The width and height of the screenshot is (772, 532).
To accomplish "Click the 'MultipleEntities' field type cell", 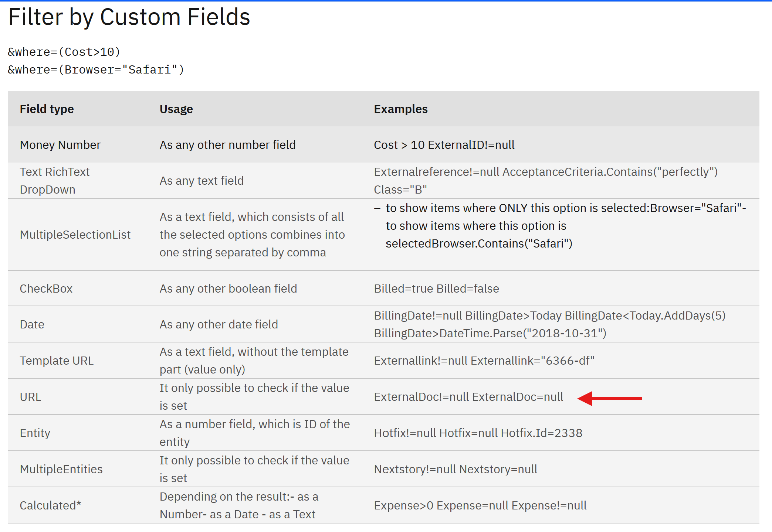I will (x=61, y=469).
